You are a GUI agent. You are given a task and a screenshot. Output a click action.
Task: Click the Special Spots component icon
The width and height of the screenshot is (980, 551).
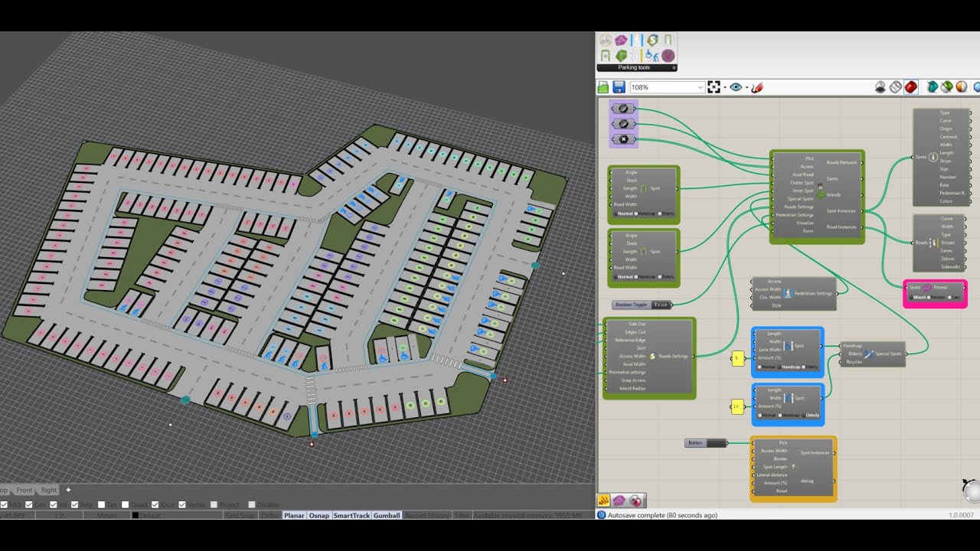[869, 354]
